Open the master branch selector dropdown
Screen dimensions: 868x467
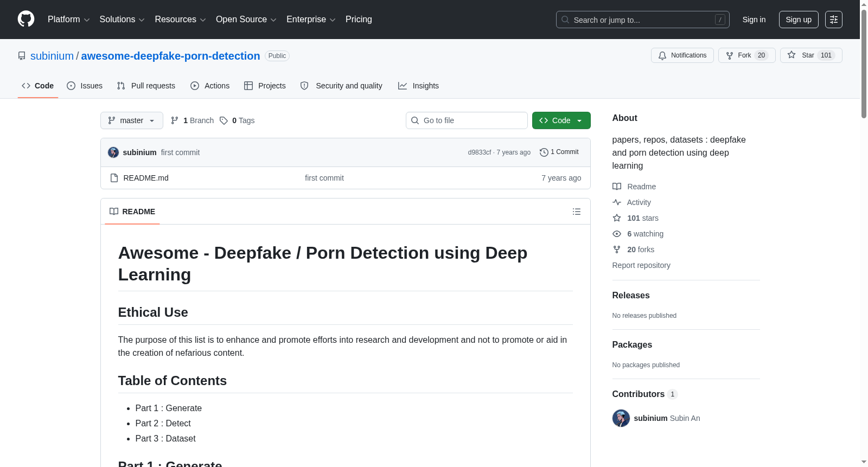(x=132, y=120)
